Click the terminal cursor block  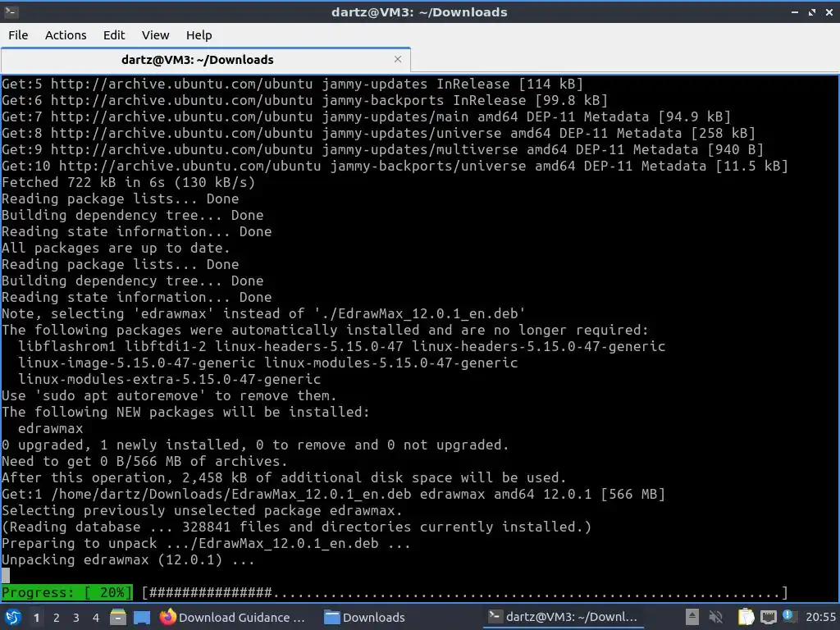6,576
